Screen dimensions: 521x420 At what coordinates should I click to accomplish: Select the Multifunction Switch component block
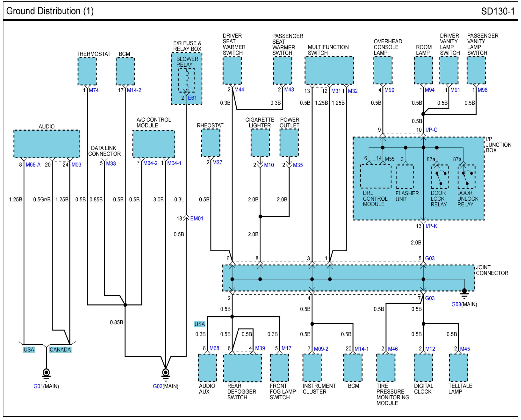(x=329, y=70)
